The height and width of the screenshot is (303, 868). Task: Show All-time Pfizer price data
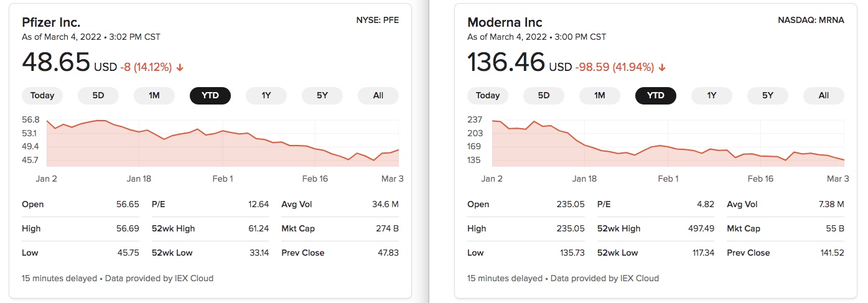coord(378,95)
